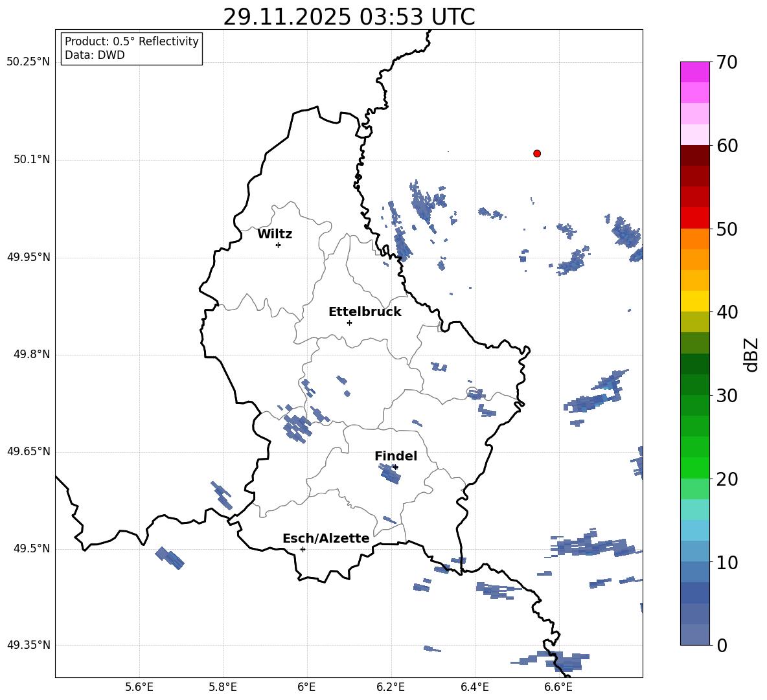Image resolution: width=767 pixels, height=700 pixels.
Task: Click the 6.4°E longitude label
Action: click(x=474, y=687)
